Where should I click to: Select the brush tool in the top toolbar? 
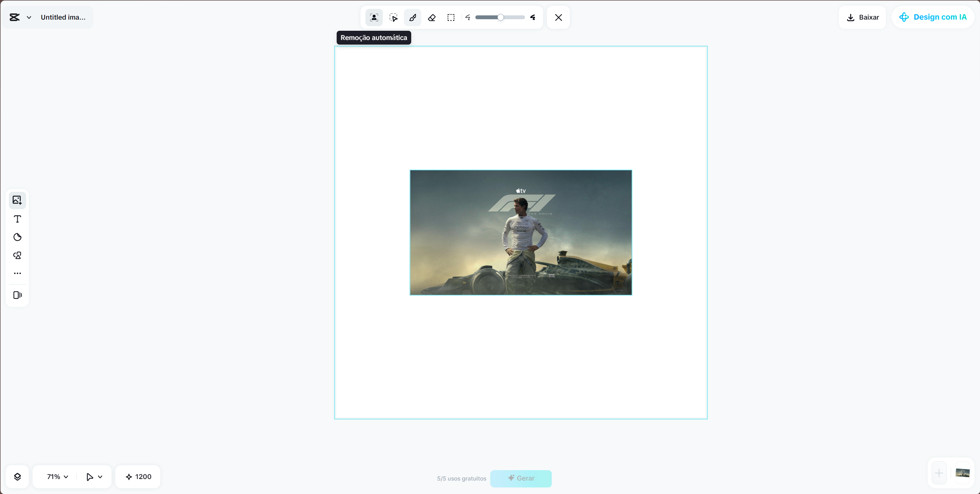coord(412,17)
